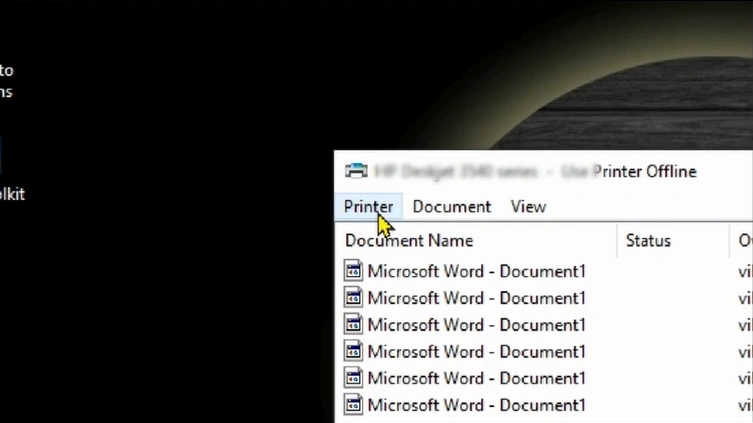Viewport: 753px width, 423px height.
Task: Sort by the Status column header
Action: tap(648, 240)
